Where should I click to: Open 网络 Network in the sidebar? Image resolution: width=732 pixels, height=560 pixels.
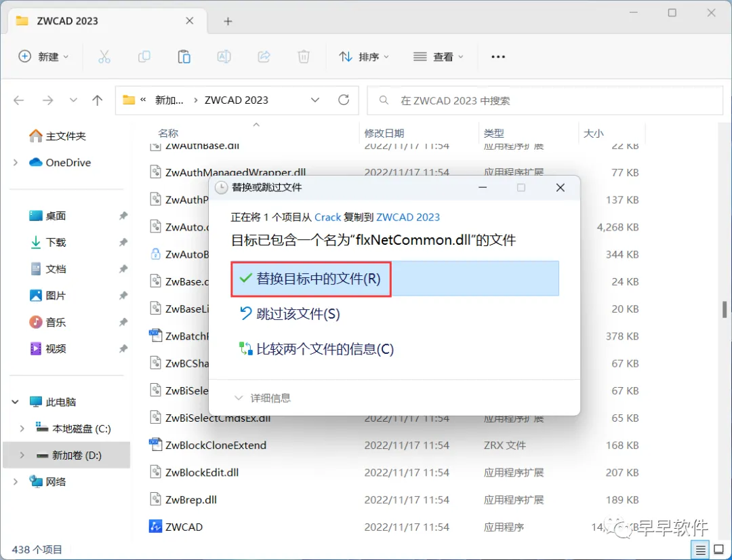pyautogui.click(x=47, y=481)
